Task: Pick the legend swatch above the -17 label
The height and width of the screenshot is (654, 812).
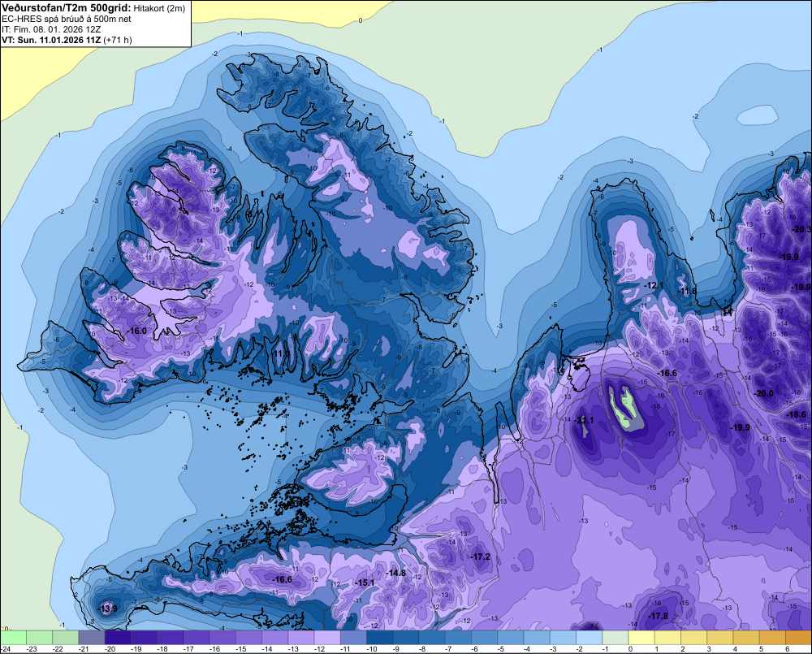Action: (x=197, y=638)
